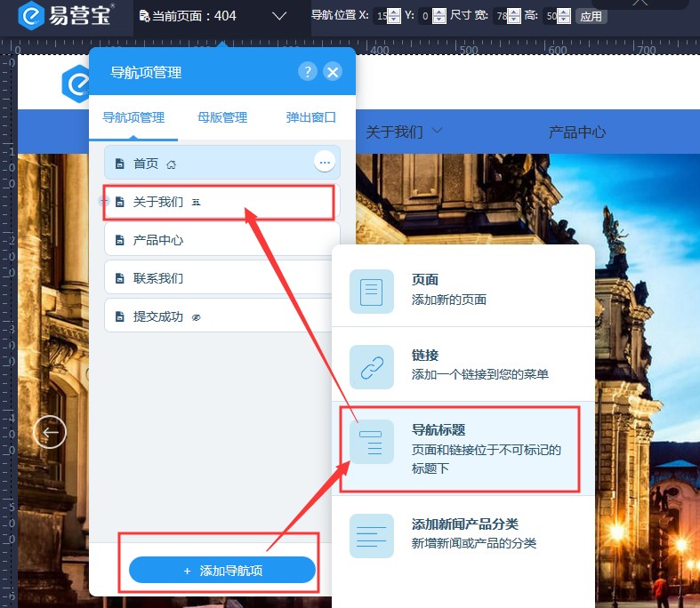Toggle hidden eye icon on 提交成功

[x=197, y=316]
